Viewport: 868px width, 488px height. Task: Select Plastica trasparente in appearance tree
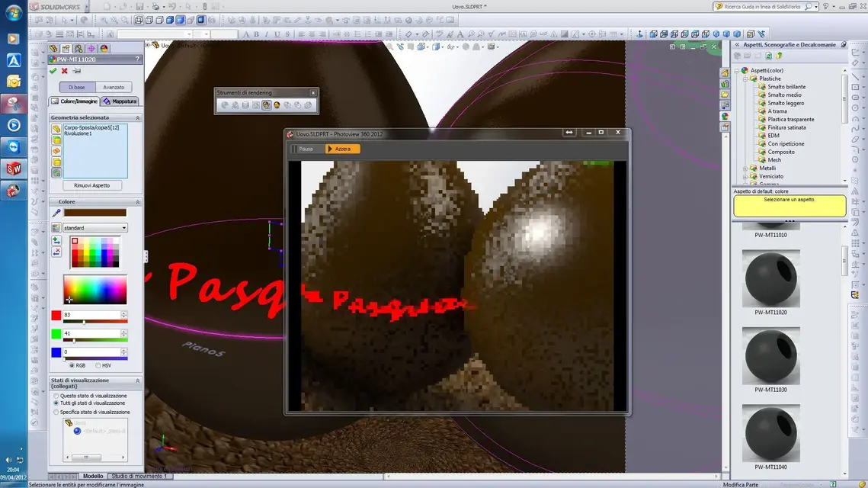click(x=790, y=120)
